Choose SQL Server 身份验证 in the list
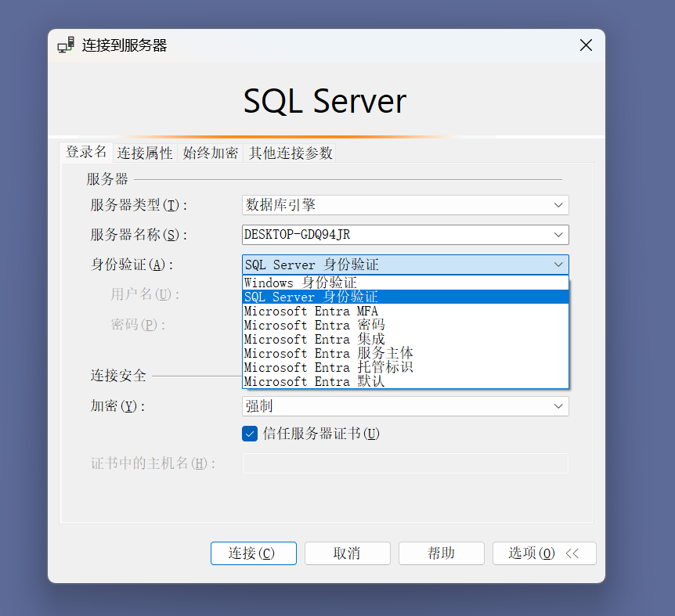This screenshot has width=675, height=616. [x=406, y=297]
